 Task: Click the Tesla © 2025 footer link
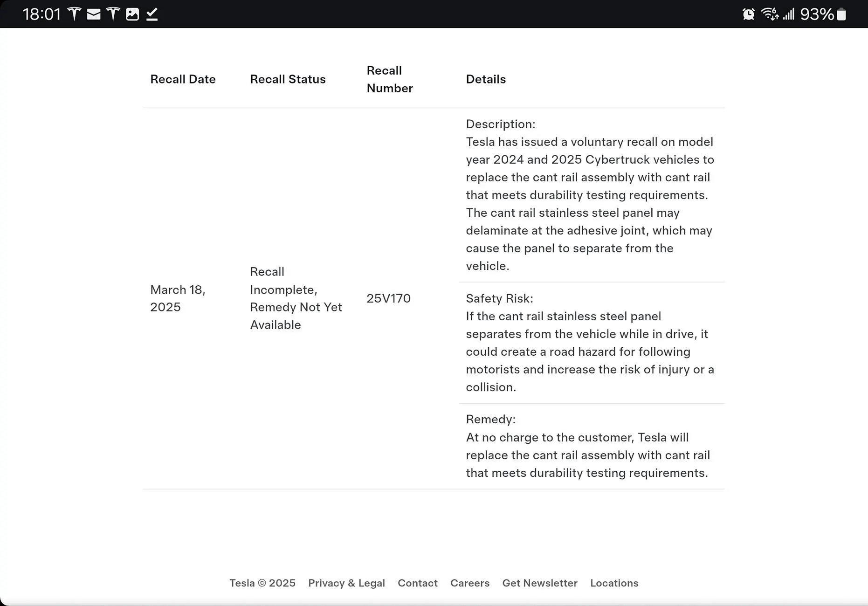pos(262,583)
